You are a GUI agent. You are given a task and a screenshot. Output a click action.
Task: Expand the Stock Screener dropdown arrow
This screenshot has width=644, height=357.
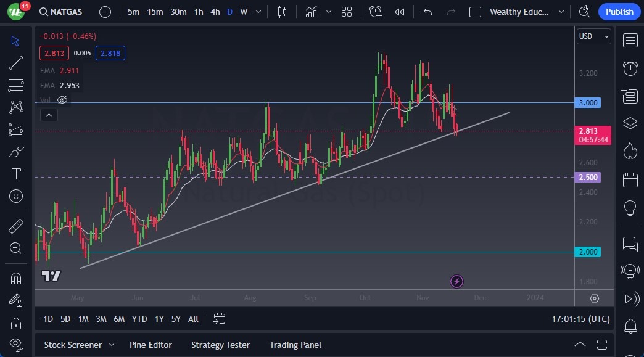[112, 345]
